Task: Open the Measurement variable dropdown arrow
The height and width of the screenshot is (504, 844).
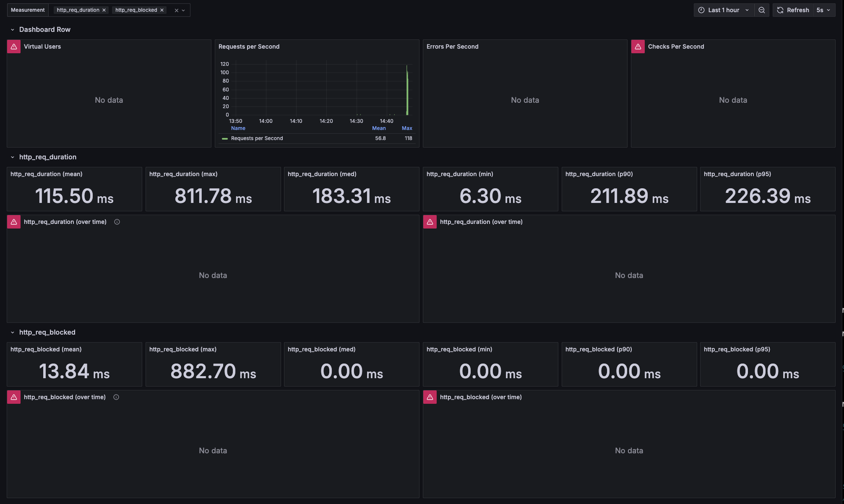Action: coord(183,10)
